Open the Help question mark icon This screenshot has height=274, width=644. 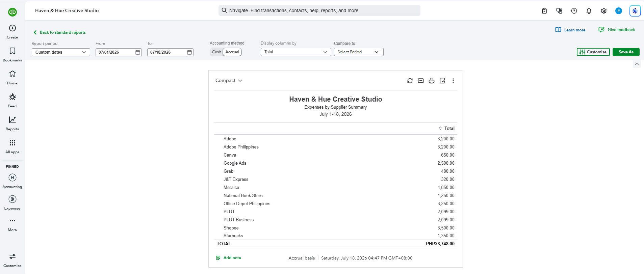pyautogui.click(x=574, y=11)
